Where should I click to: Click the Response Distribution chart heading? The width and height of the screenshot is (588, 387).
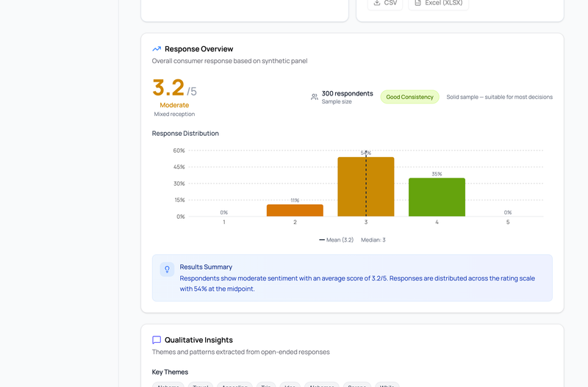185,134
